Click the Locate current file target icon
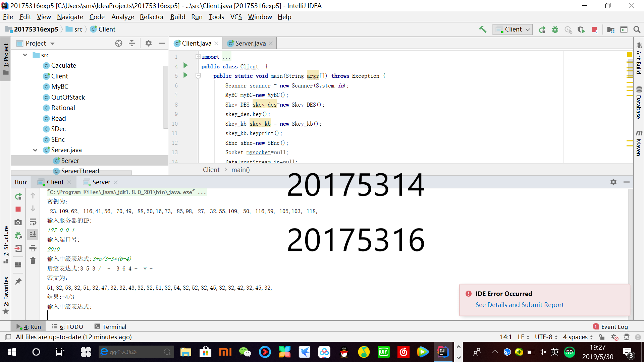The image size is (644, 362). (118, 43)
